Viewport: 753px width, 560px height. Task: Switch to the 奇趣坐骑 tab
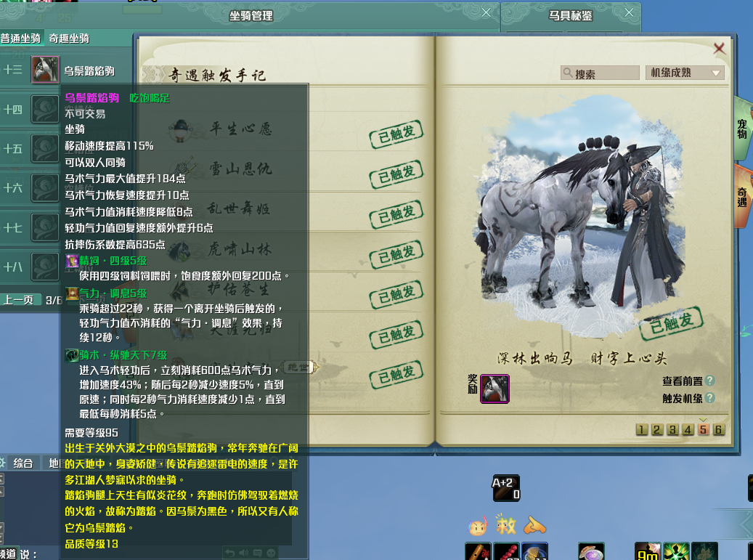click(x=69, y=38)
